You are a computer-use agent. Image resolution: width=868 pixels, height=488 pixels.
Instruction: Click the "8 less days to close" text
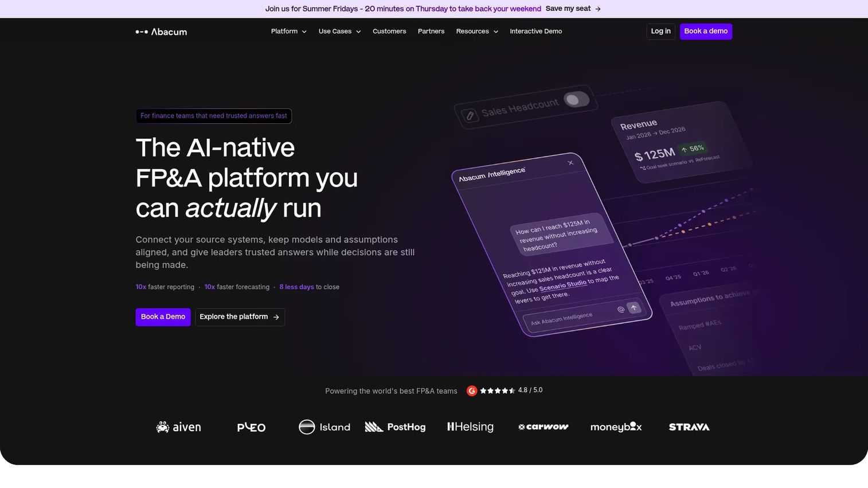click(x=310, y=287)
